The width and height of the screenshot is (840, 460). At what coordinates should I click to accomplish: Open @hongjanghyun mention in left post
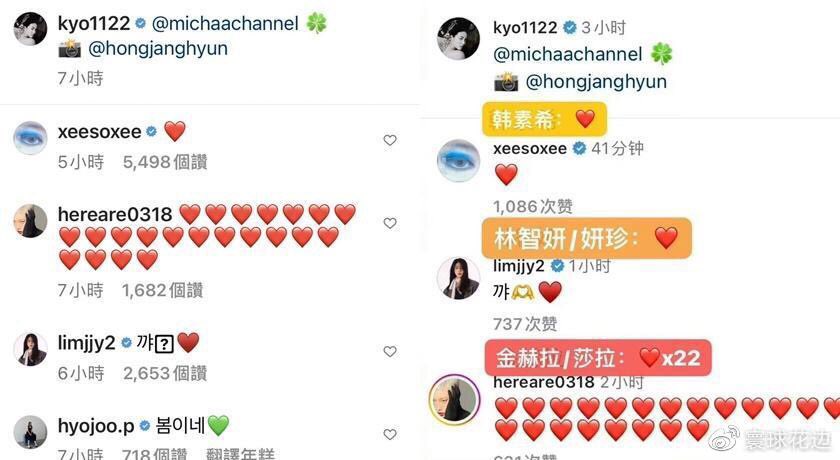pyautogui.click(x=158, y=49)
